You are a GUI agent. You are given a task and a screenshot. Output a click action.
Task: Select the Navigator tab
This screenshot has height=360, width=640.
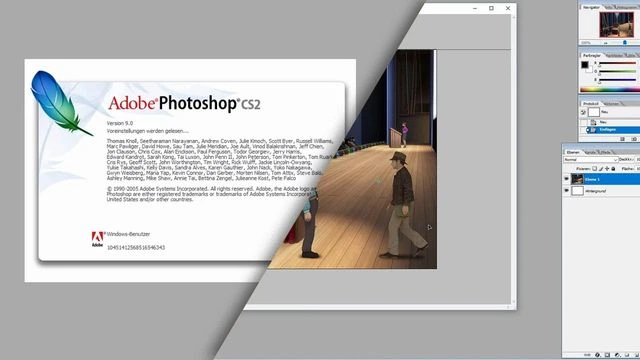pos(591,7)
